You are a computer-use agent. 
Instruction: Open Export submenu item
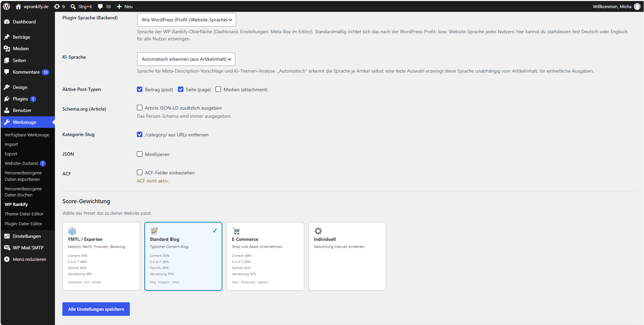[11, 154]
